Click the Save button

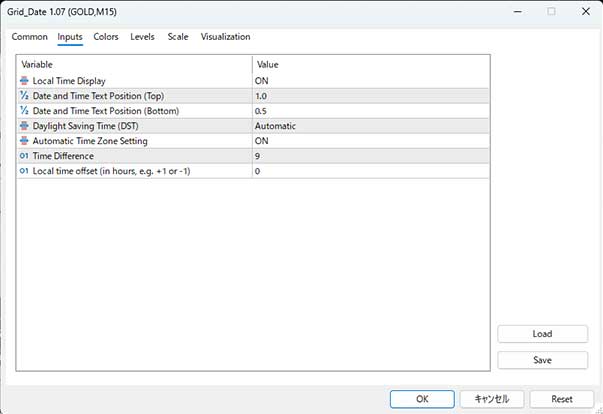point(542,360)
